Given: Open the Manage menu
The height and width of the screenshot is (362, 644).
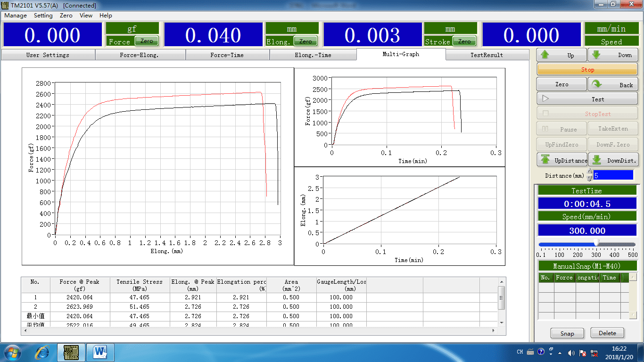Looking at the screenshot, I should (x=16, y=16).
